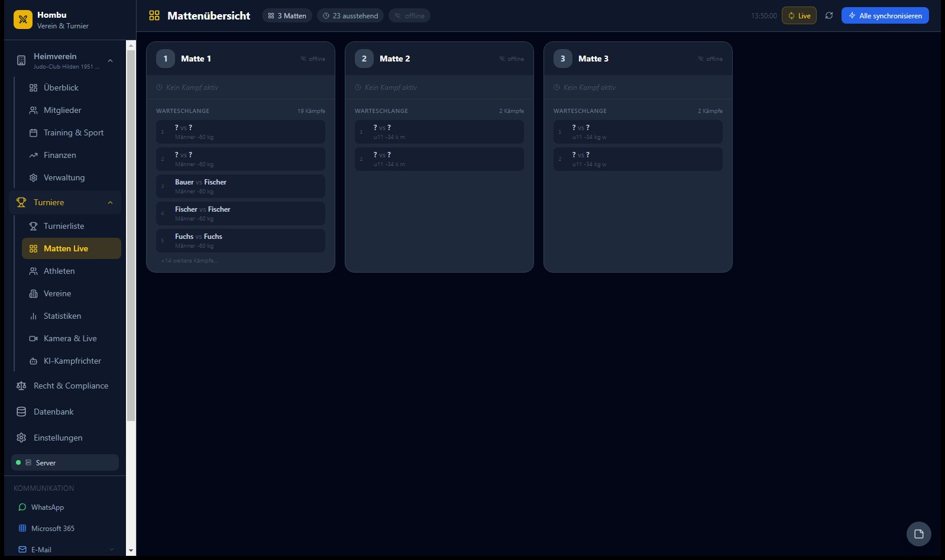Collapse the Turniere section chevron
The height and width of the screenshot is (560, 945).
110,202
